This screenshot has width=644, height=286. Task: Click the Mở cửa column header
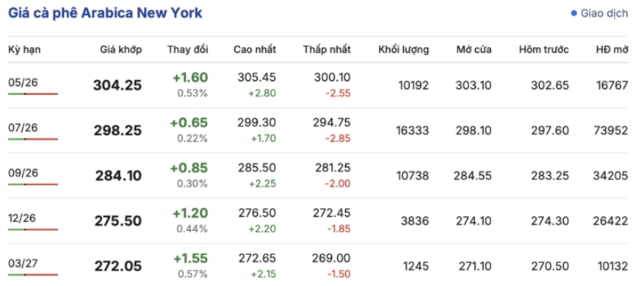click(474, 50)
